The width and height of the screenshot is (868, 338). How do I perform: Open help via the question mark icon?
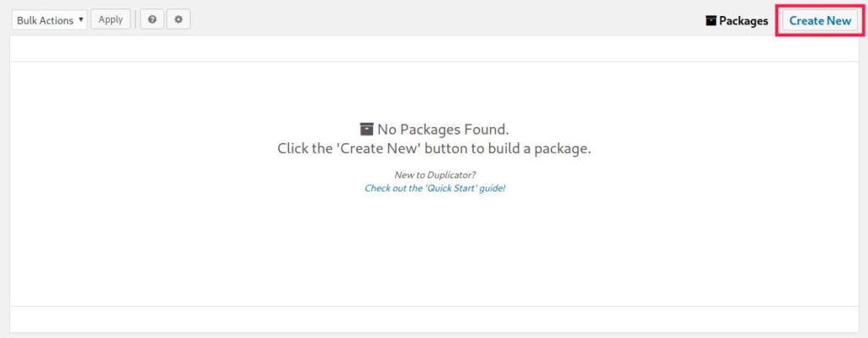(x=153, y=19)
